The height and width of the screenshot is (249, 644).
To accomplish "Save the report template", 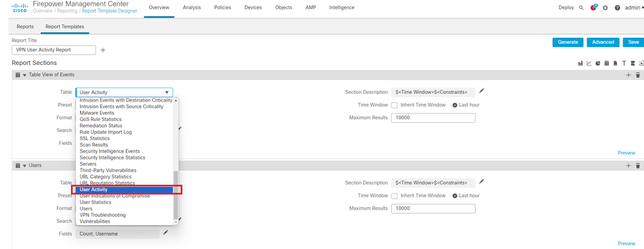I will coord(633,42).
